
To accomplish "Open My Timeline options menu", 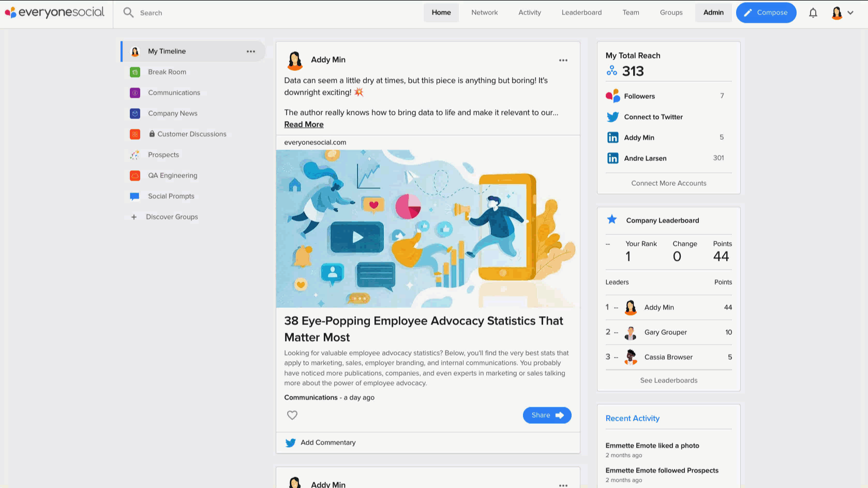I will point(251,51).
